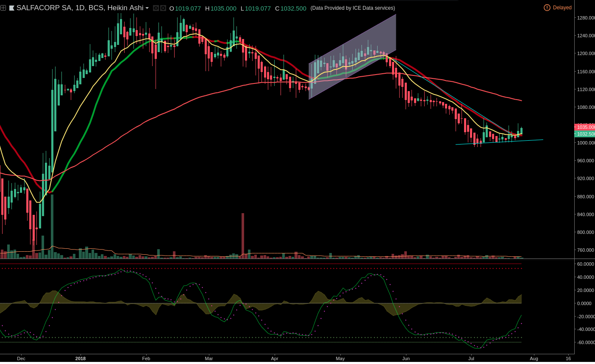
Task: Click the 1280.000 price axis label
Action: [586, 18]
